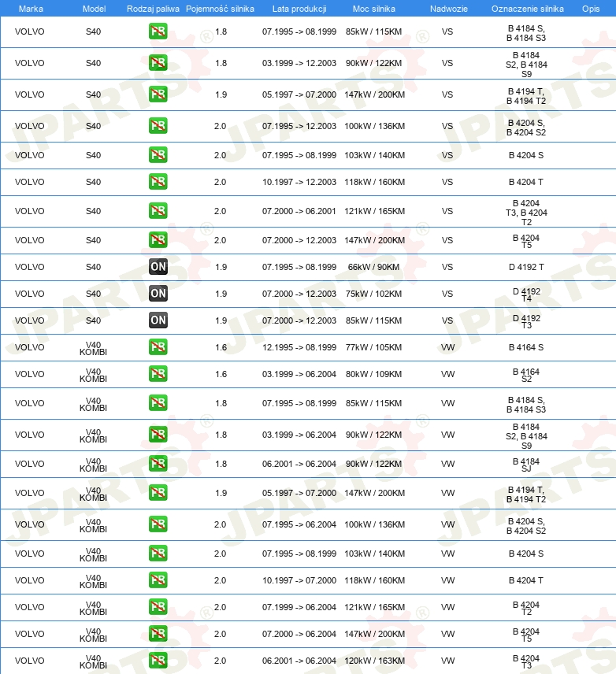Image resolution: width=616 pixels, height=674 pixels.
Task: Click production dates 07.1995 -> 12.2003
Action: [x=299, y=126]
